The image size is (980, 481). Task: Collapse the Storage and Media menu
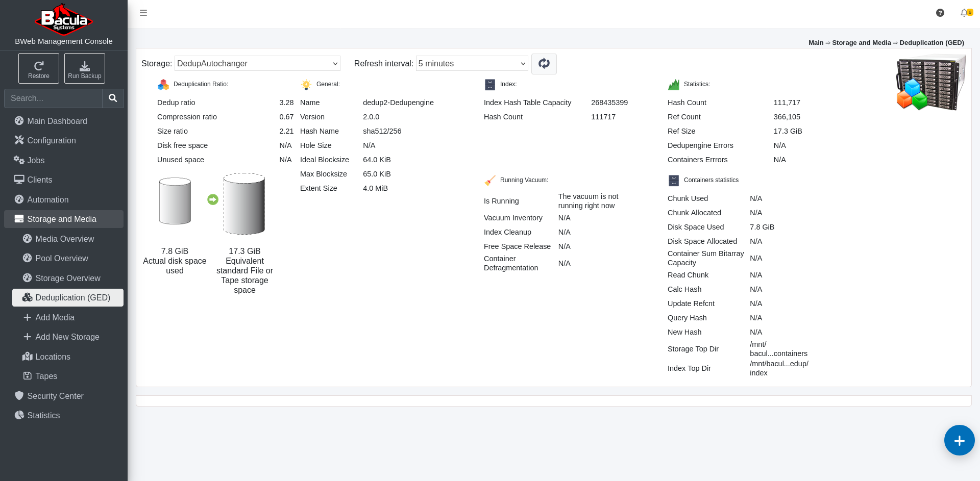(64, 219)
